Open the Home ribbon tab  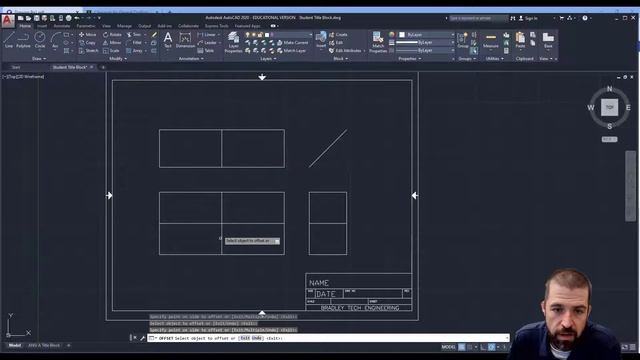(x=25, y=26)
